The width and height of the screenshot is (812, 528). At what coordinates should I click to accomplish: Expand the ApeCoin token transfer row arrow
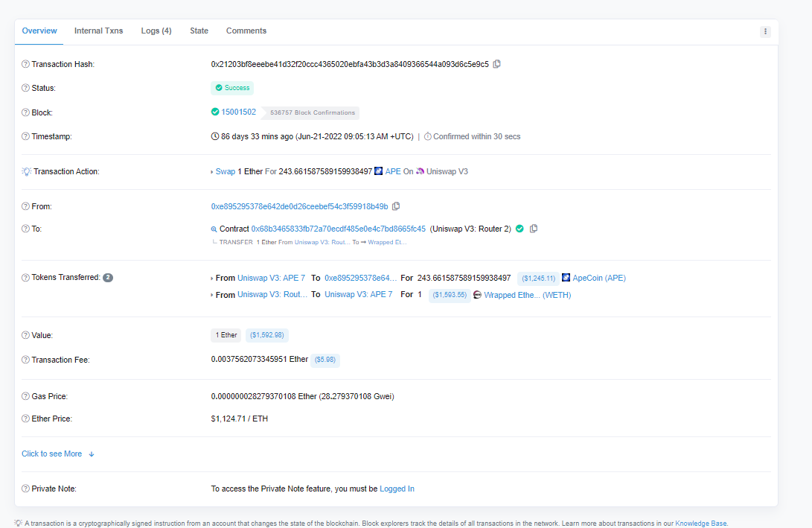(212, 279)
